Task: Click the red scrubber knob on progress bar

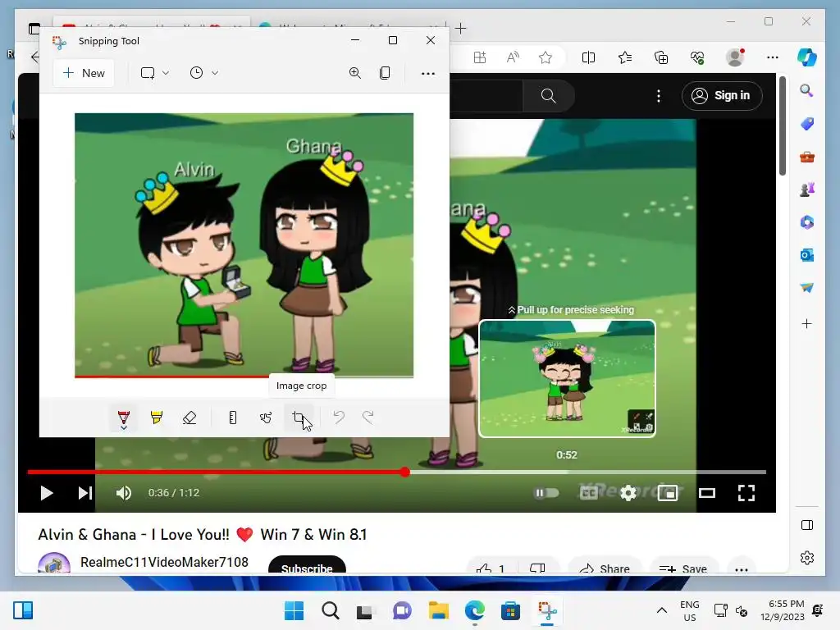Action: pos(405,472)
